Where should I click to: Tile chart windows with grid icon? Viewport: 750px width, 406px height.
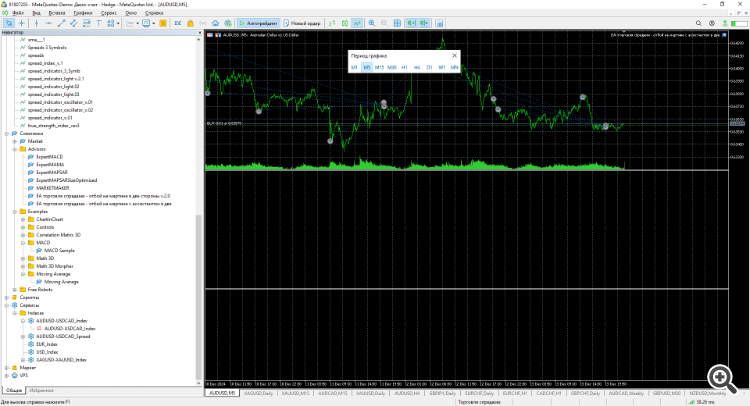(x=397, y=23)
